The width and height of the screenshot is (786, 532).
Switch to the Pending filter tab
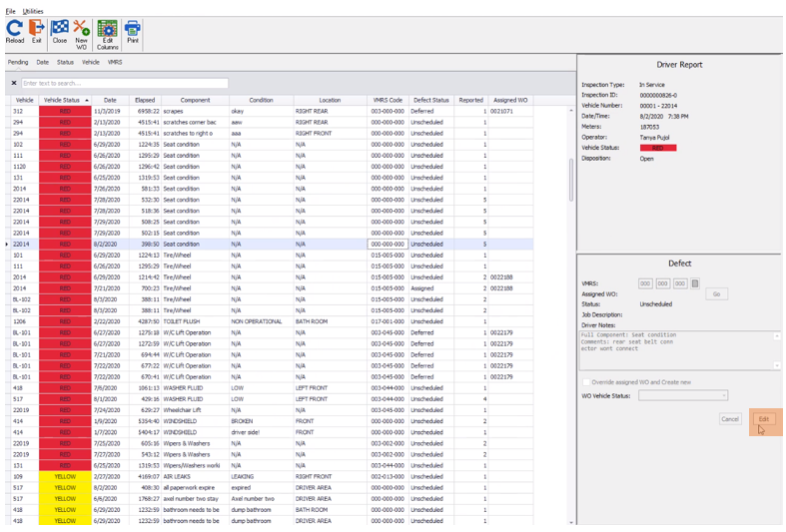coord(18,62)
